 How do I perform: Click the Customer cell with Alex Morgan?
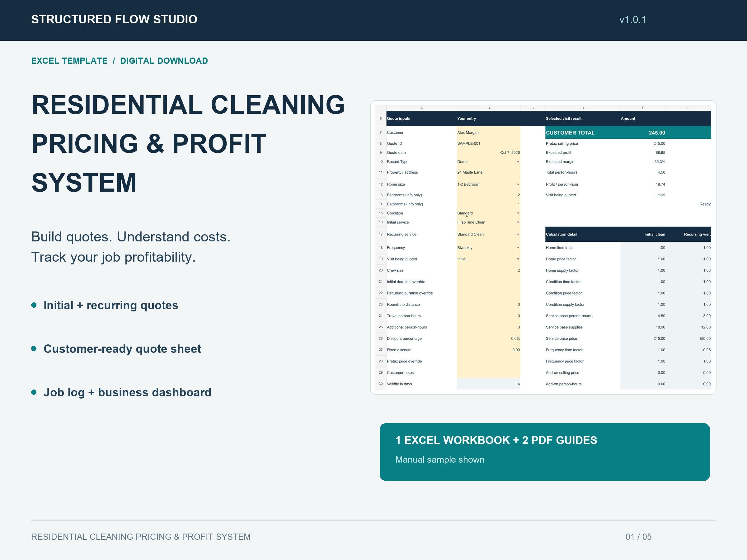488,133
